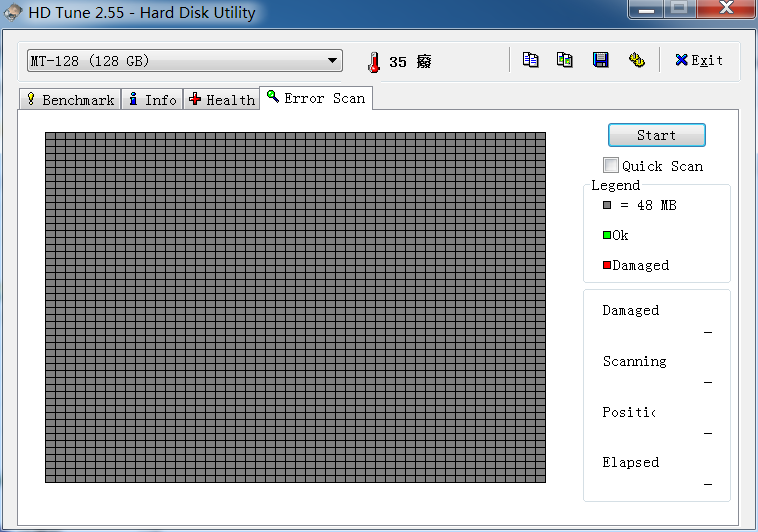Minimize the HD Tune window
The width and height of the screenshot is (758, 532).
coord(647,9)
